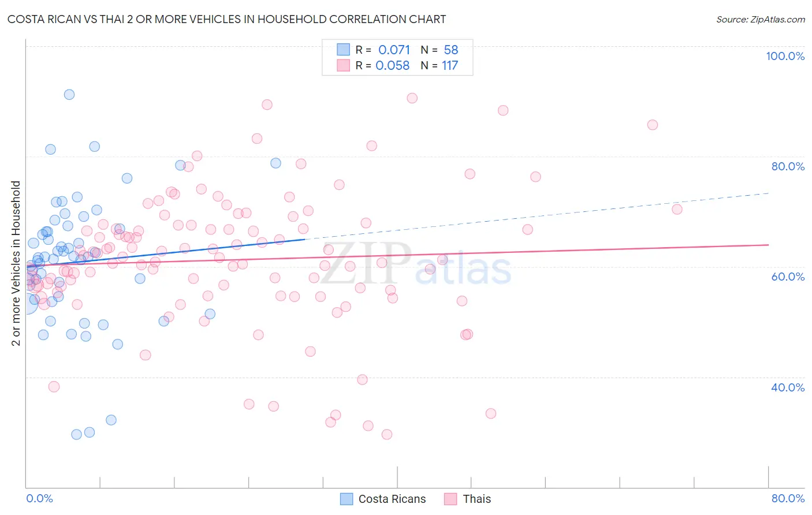Click the ZIPatlas watermark in the chart
812x515 pixels.
(416, 263)
